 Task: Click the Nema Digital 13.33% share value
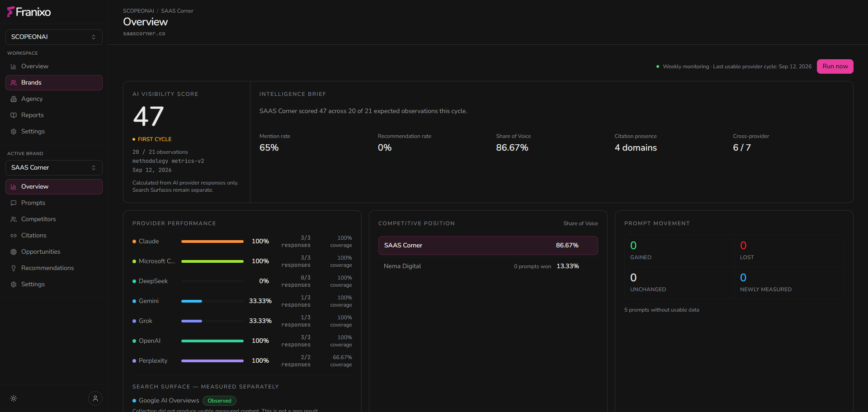[568, 266]
